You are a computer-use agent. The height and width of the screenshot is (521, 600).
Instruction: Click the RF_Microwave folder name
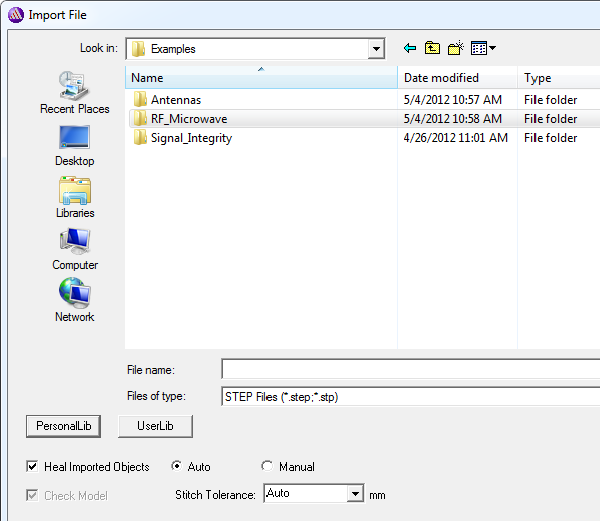click(189, 119)
